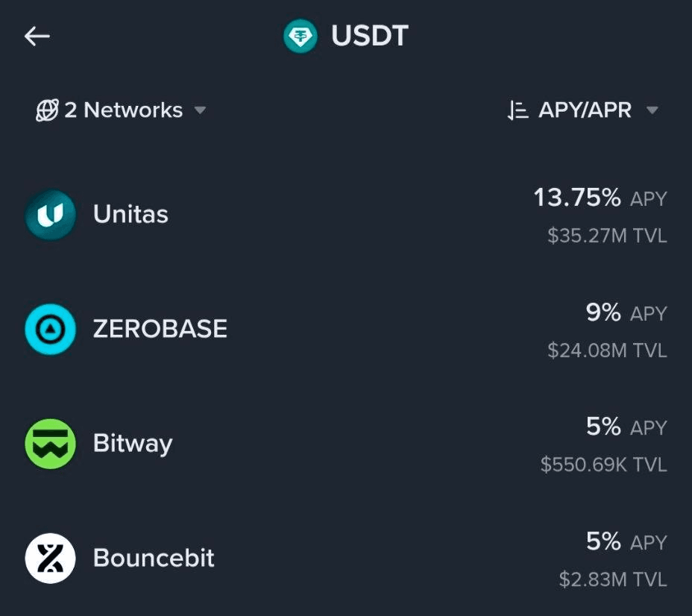Select the Bitway pool name

pos(133,444)
